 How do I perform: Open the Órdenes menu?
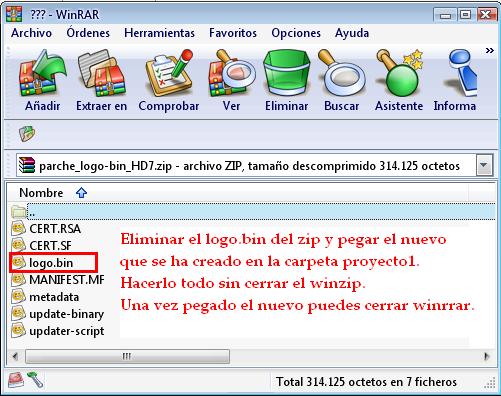point(88,33)
